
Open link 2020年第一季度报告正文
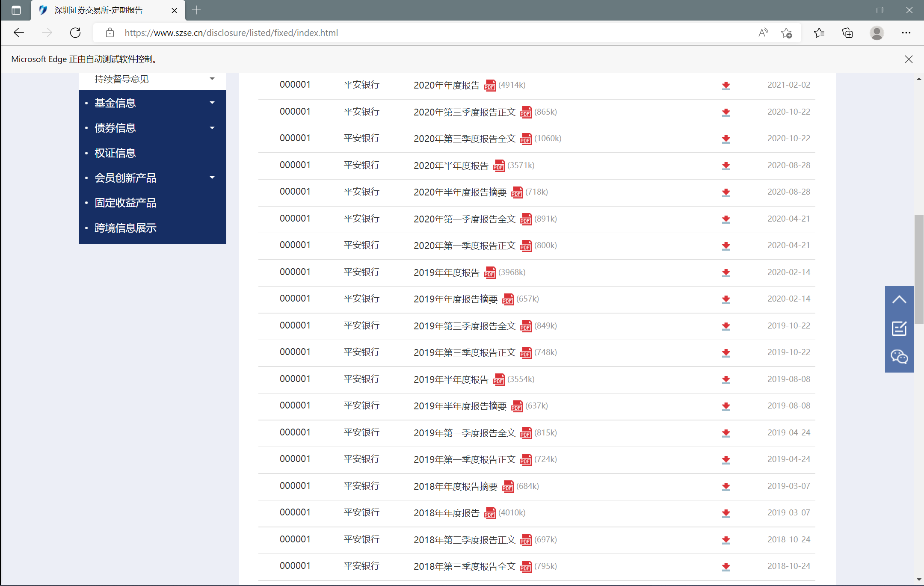tap(465, 246)
